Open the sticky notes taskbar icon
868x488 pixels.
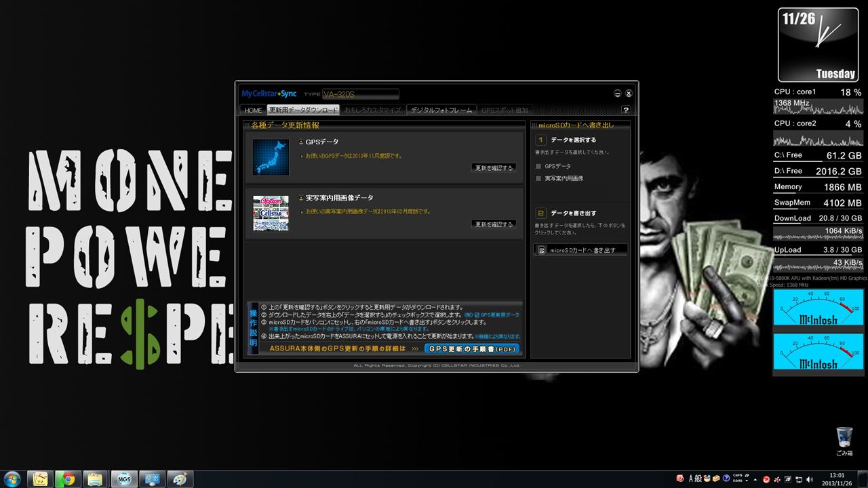pos(41,479)
